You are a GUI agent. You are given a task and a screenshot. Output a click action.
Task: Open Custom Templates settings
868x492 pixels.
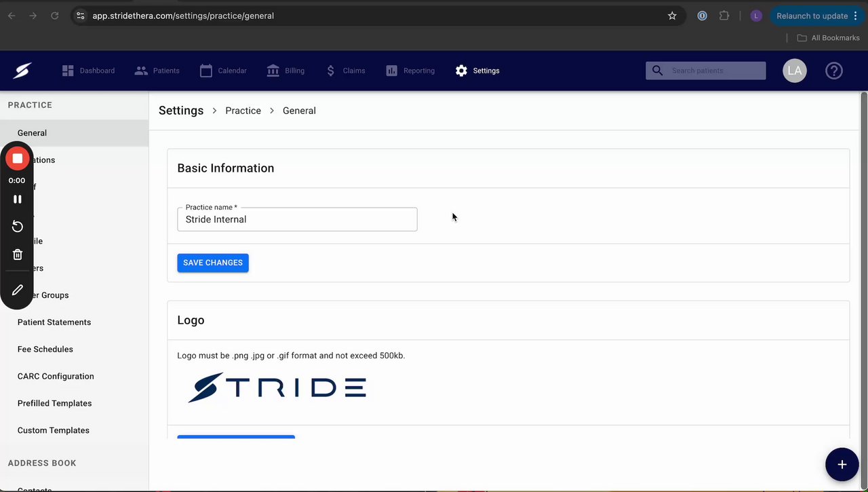pyautogui.click(x=54, y=430)
